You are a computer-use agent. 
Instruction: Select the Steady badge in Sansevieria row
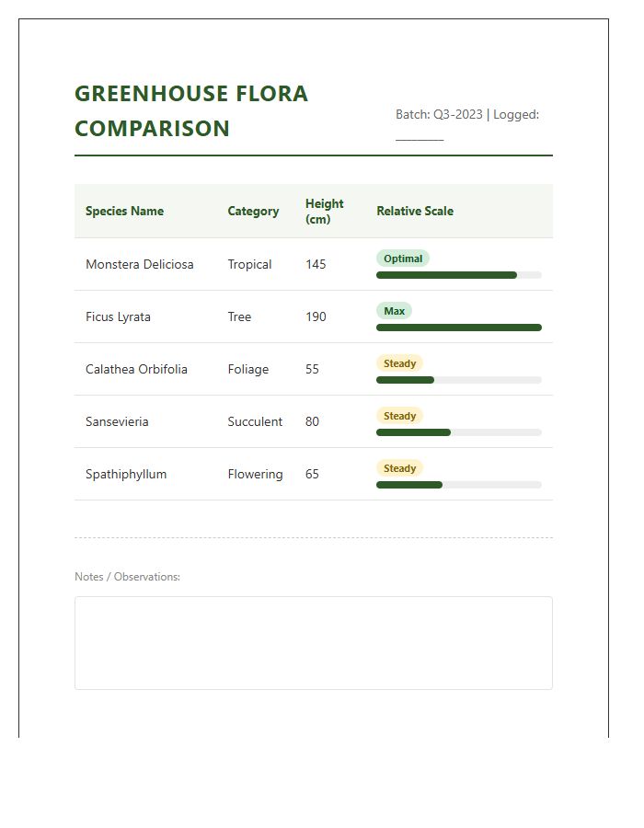[x=399, y=416]
